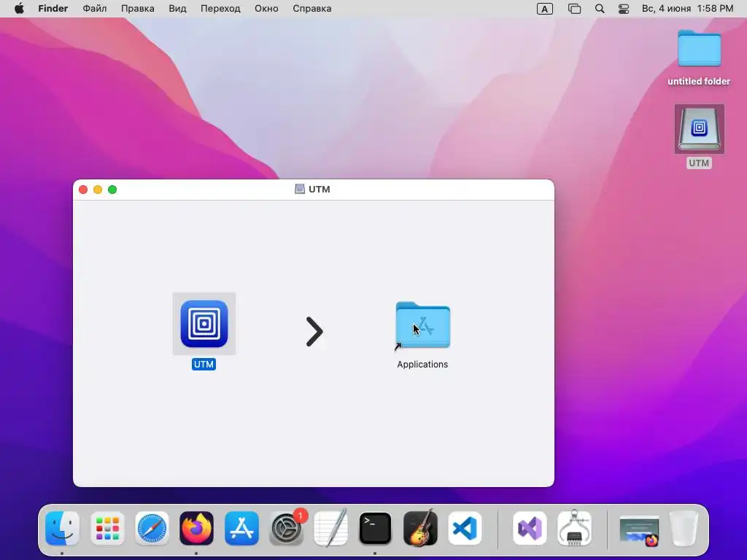Open Terminal from the Dock
This screenshot has width=747, height=560.
click(x=375, y=528)
